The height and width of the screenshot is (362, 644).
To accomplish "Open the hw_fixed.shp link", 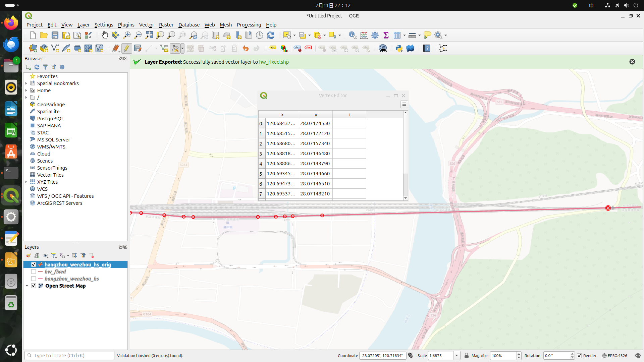I will [x=274, y=62].
